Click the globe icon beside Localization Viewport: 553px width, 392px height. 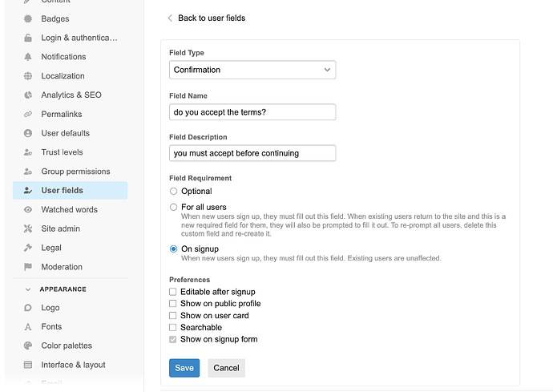(28, 76)
